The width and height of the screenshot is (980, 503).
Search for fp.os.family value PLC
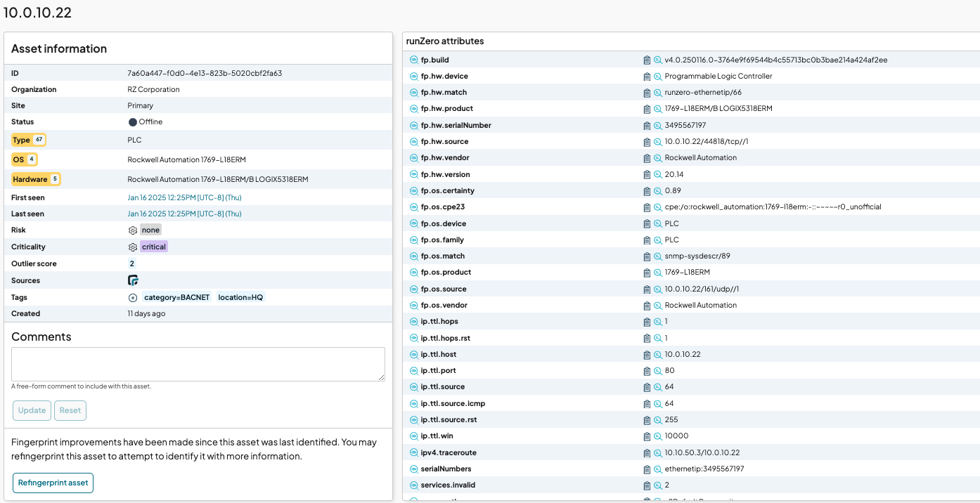658,240
